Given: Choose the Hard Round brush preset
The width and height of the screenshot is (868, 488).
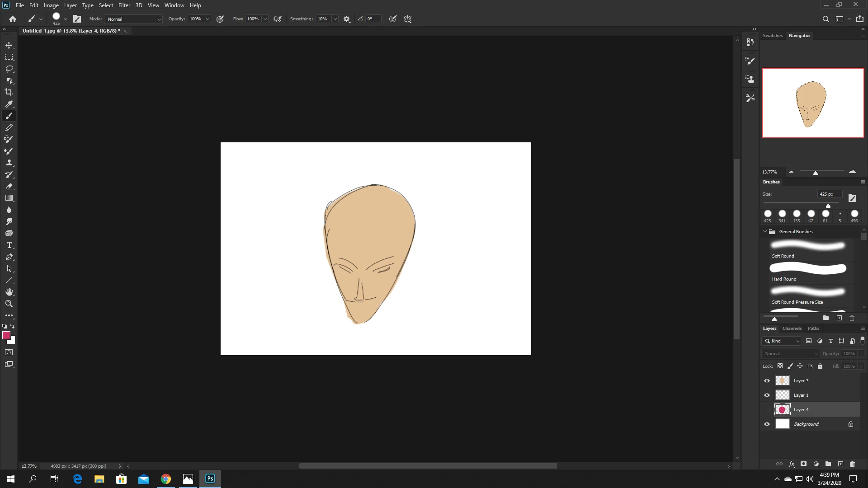Looking at the screenshot, I should pos(808,272).
